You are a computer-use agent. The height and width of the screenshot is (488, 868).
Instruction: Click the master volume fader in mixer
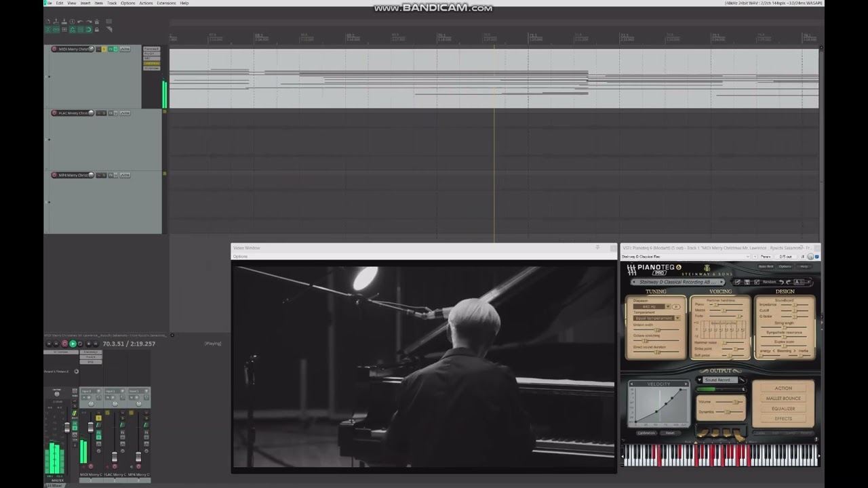67,427
